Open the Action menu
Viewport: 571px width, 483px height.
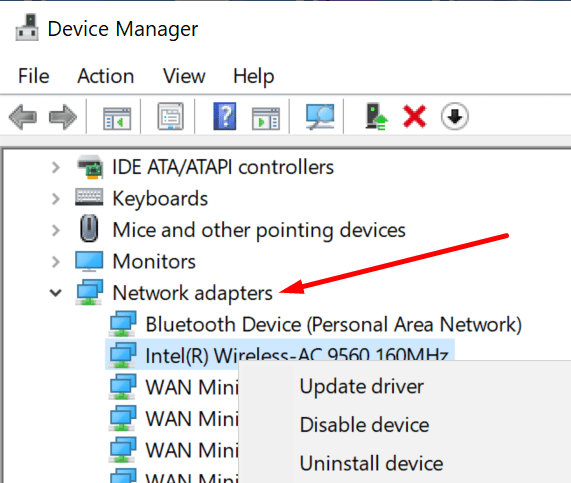coord(106,76)
